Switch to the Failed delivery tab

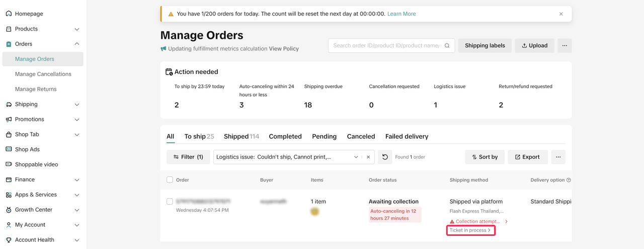[407, 137]
